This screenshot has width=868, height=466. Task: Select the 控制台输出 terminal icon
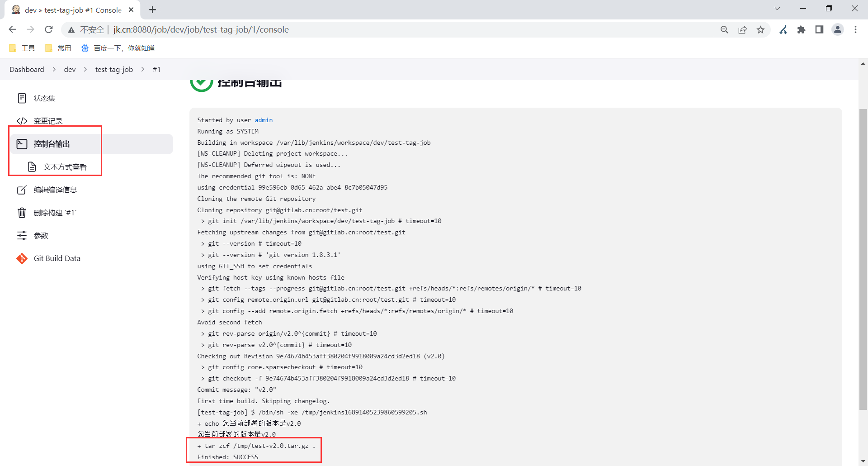22,144
